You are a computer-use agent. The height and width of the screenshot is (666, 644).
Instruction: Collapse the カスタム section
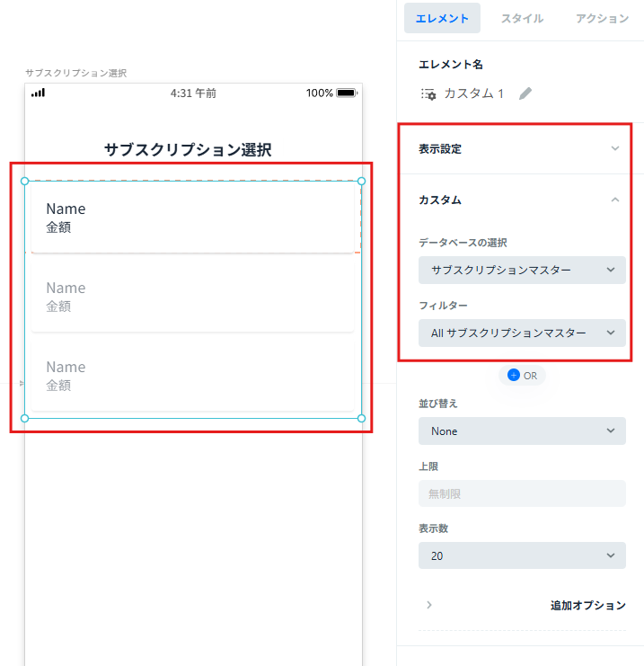(518, 200)
